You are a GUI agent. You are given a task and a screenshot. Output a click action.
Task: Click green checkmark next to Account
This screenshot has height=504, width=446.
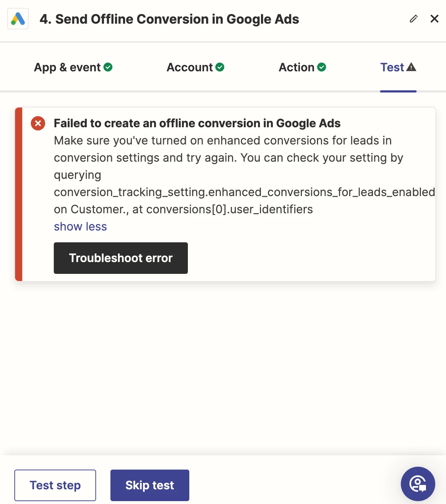[220, 67]
